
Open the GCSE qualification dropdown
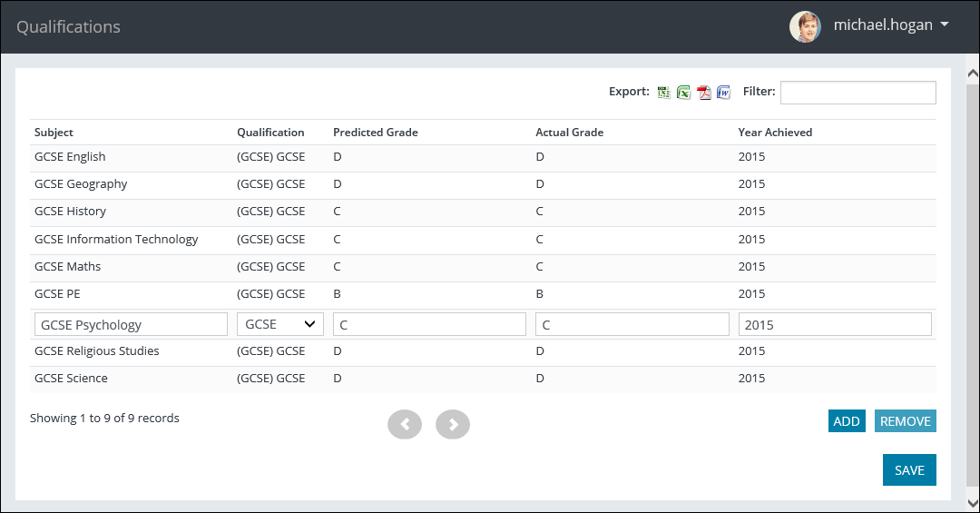tap(280, 324)
